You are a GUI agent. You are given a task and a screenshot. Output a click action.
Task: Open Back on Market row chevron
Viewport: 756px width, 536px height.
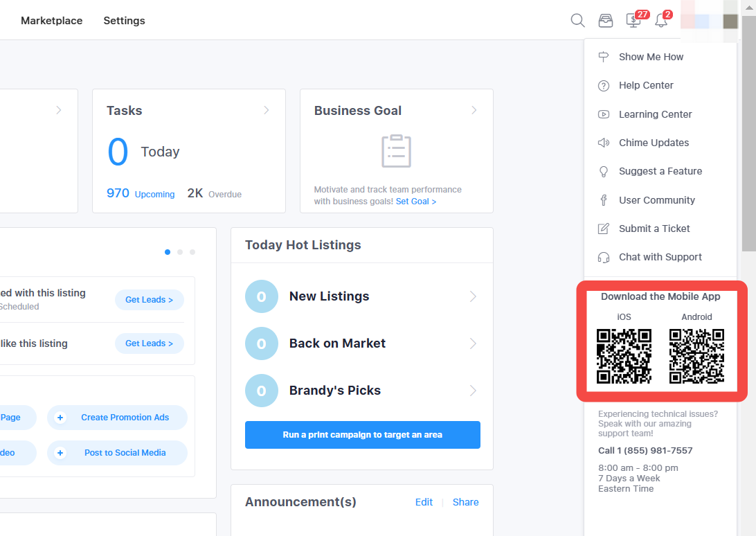(473, 343)
